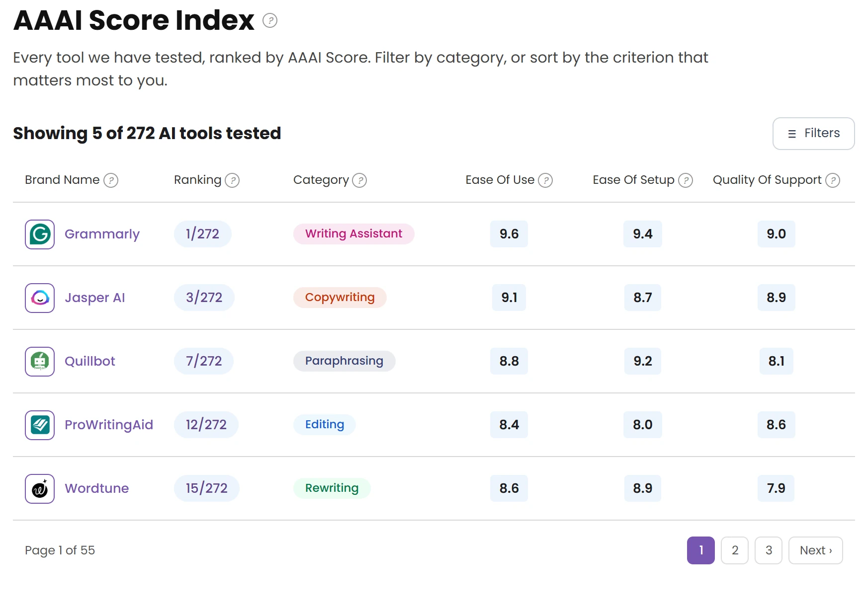This screenshot has height=616, width=865.
Task: Click the Category column help icon
Action: (x=359, y=180)
